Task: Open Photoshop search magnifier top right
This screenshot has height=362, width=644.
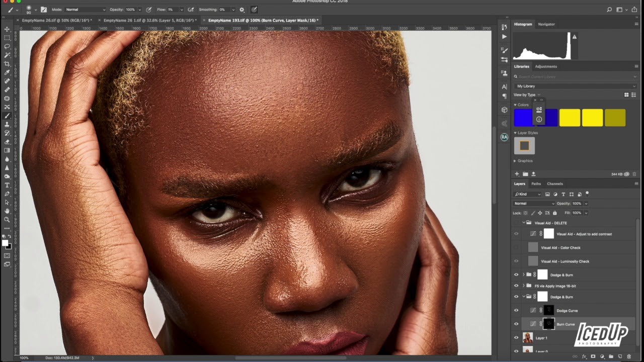Action: pyautogui.click(x=609, y=10)
